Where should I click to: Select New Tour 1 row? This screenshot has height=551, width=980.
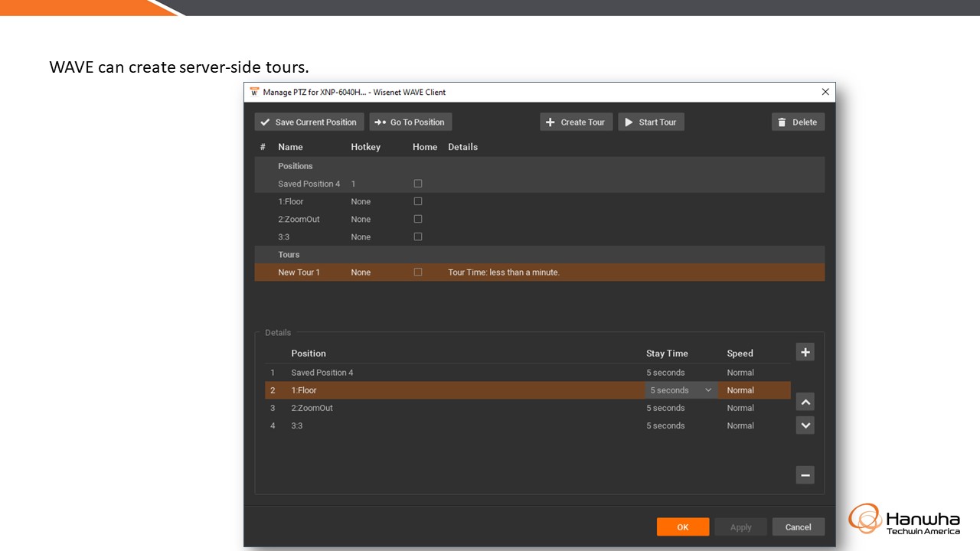[x=540, y=272]
